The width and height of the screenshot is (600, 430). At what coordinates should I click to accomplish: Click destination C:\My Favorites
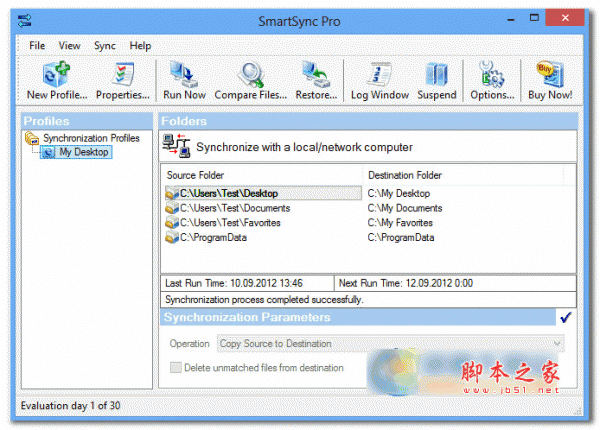click(400, 223)
